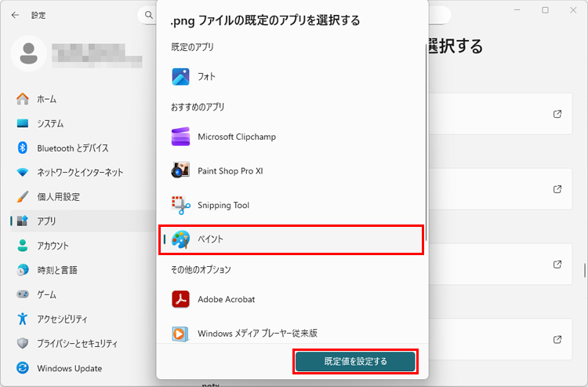This screenshot has width=588, height=387.
Task: Select the フォト app icon
Action: click(x=181, y=77)
